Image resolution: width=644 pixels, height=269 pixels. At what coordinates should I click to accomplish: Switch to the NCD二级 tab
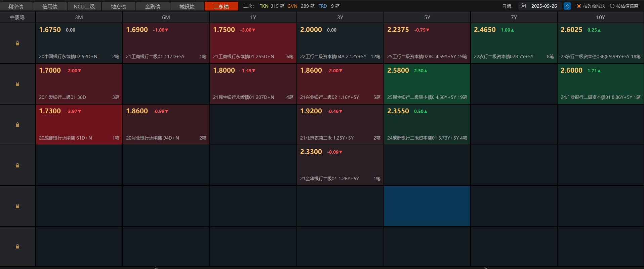click(x=84, y=6)
